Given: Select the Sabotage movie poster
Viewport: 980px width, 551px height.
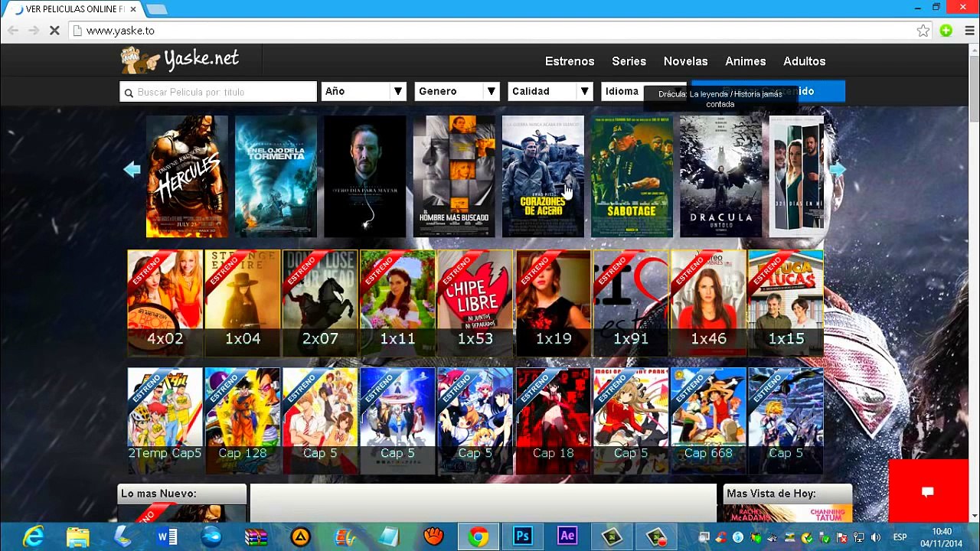Looking at the screenshot, I should point(632,176).
